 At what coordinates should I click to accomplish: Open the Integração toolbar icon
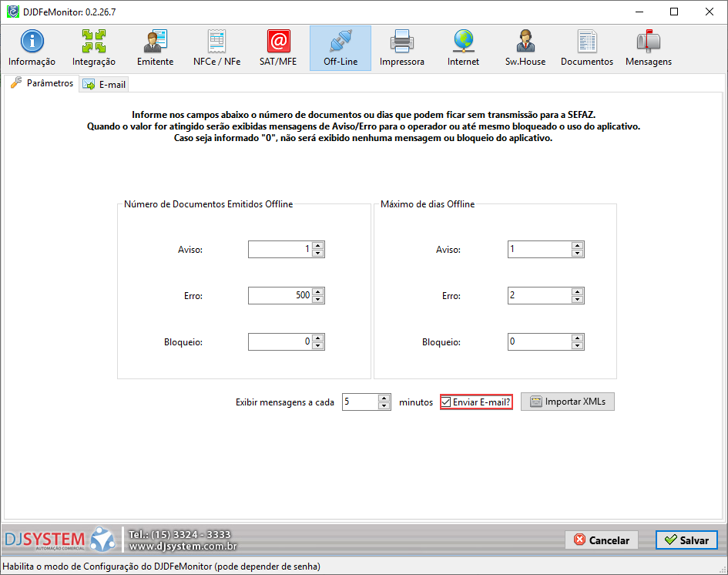(94, 48)
